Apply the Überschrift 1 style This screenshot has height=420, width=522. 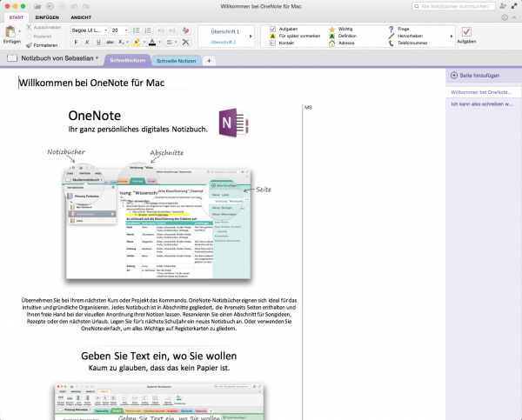pos(225,31)
